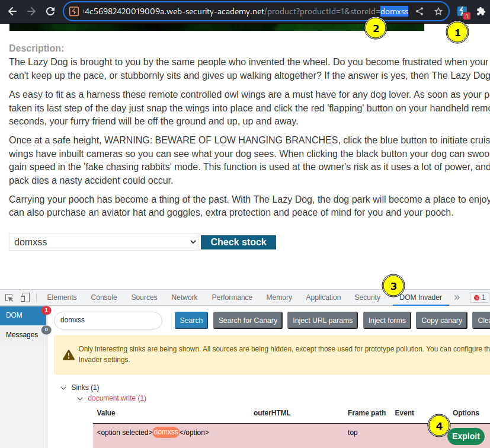Screen dimensions: 490x448
Task: Open the Burp Suite extension icon
Action: click(x=463, y=12)
